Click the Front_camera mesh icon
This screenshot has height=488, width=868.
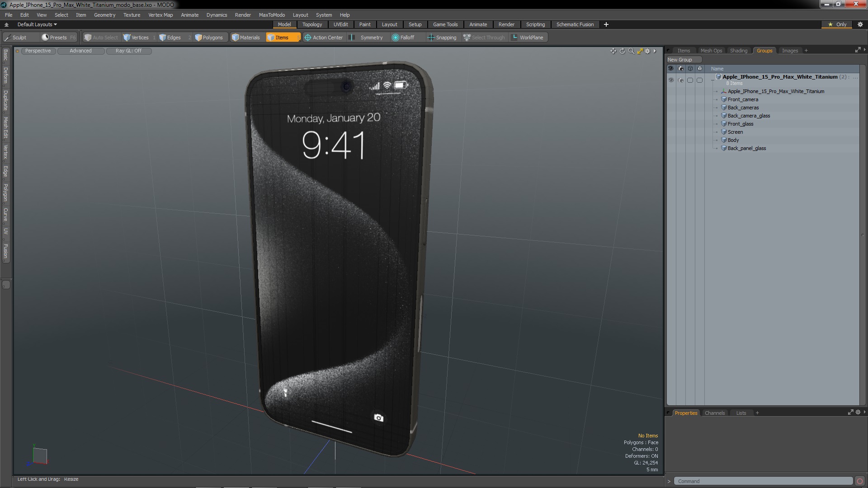tap(724, 99)
